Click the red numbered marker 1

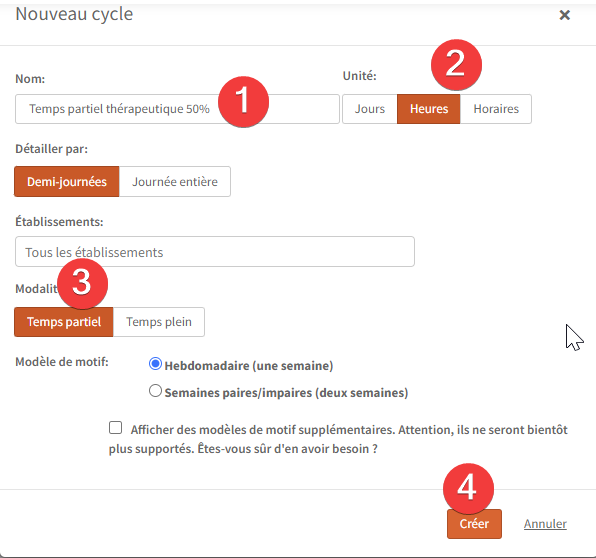pyautogui.click(x=243, y=101)
